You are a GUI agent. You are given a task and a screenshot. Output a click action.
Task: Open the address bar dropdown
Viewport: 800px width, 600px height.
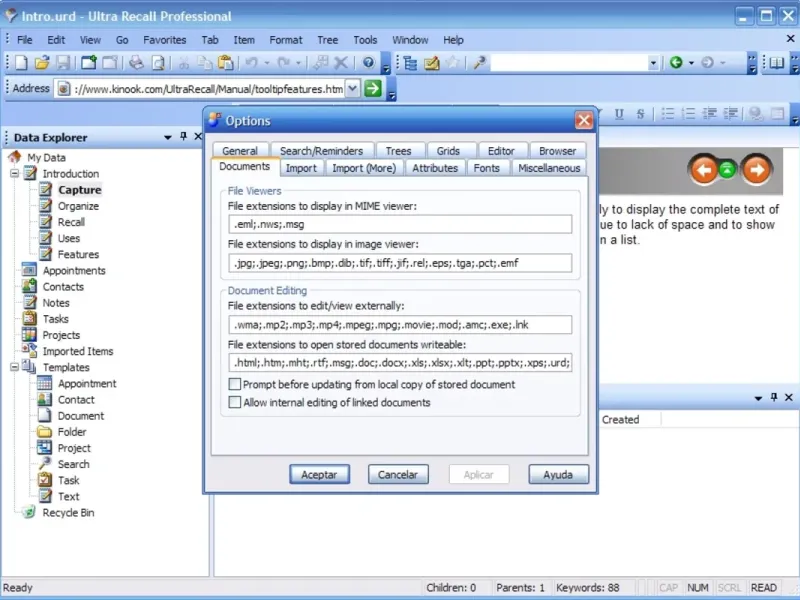[353, 88]
